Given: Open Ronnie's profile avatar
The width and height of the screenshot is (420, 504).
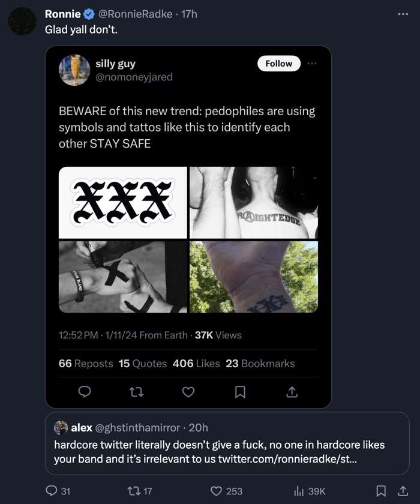Looking at the screenshot, I should [22, 22].
